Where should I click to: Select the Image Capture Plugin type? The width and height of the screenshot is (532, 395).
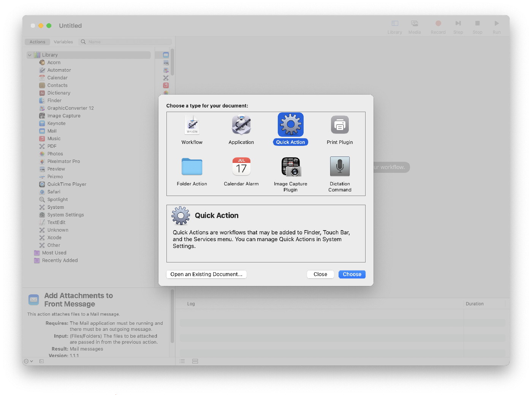click(x=291, y=174)
